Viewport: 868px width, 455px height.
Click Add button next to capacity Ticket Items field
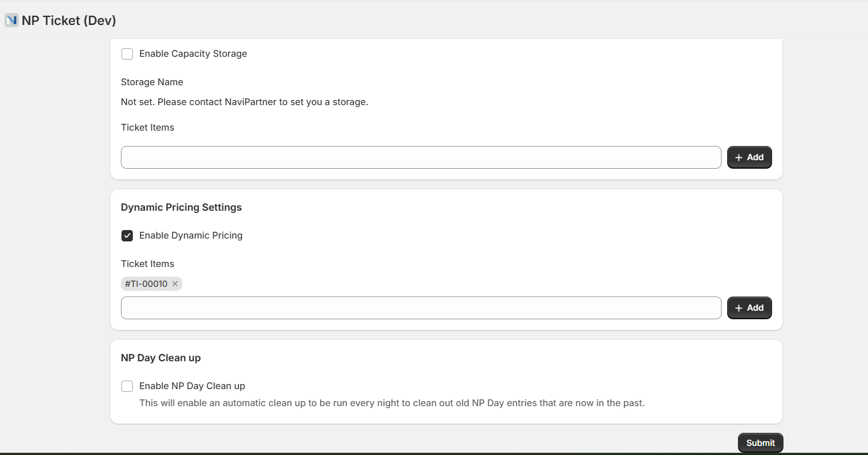coord(749,157)
